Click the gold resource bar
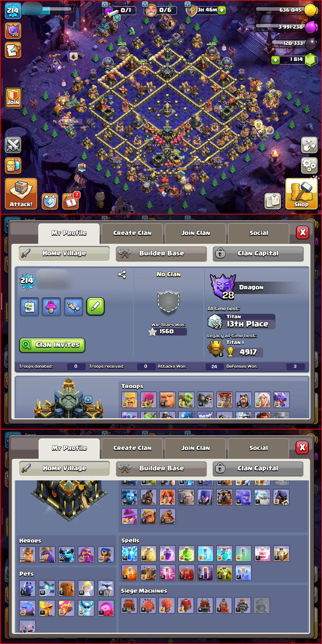This screenshot has width=322, height=644. point(286,10)
